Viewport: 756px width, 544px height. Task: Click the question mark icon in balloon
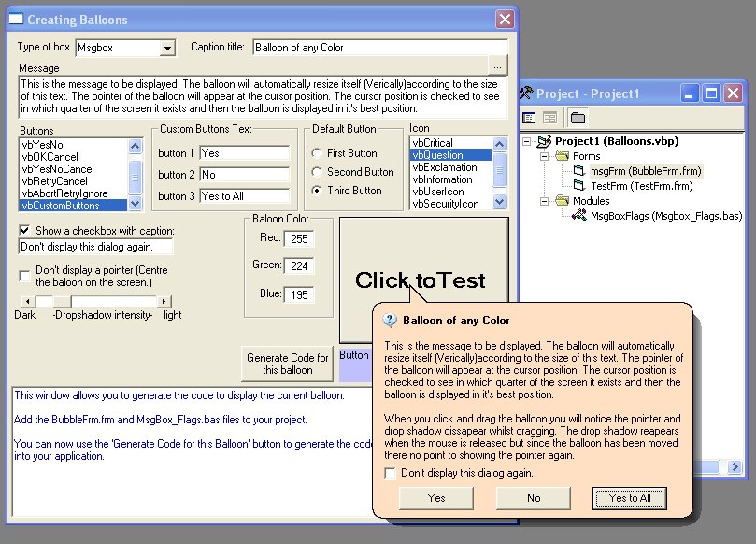coord(391,321)
